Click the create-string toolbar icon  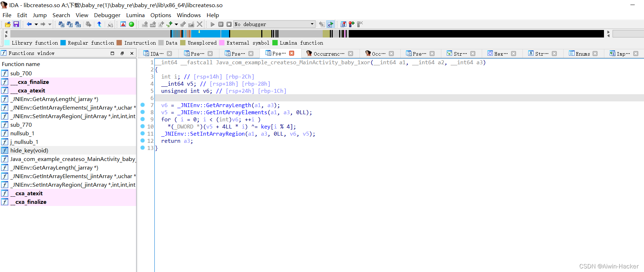161,24
